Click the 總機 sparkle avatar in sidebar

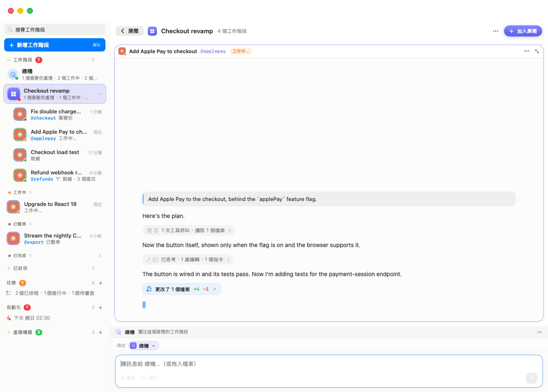pos(13,74)
